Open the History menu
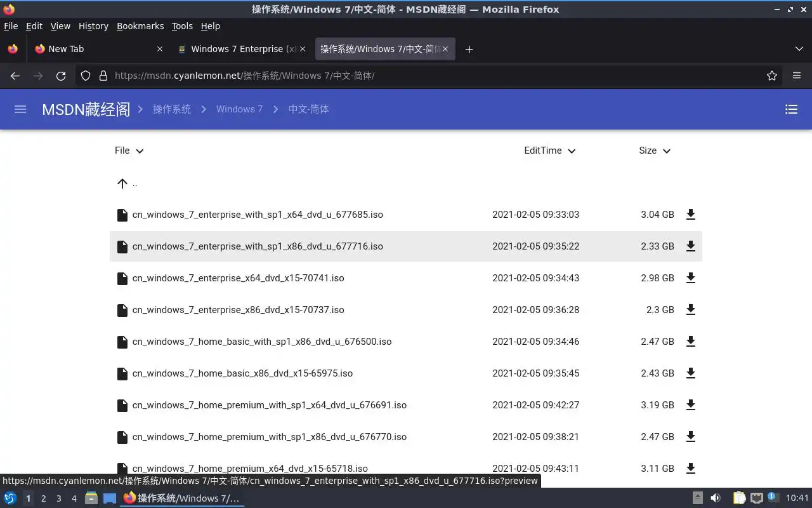812x508 pixels. click(x=93, y=26)
